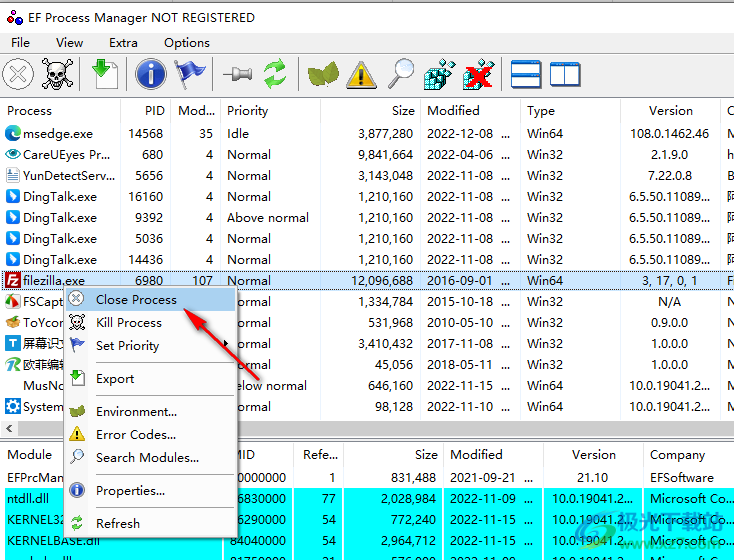Choose Properties... from context menu

coord(151,490)
